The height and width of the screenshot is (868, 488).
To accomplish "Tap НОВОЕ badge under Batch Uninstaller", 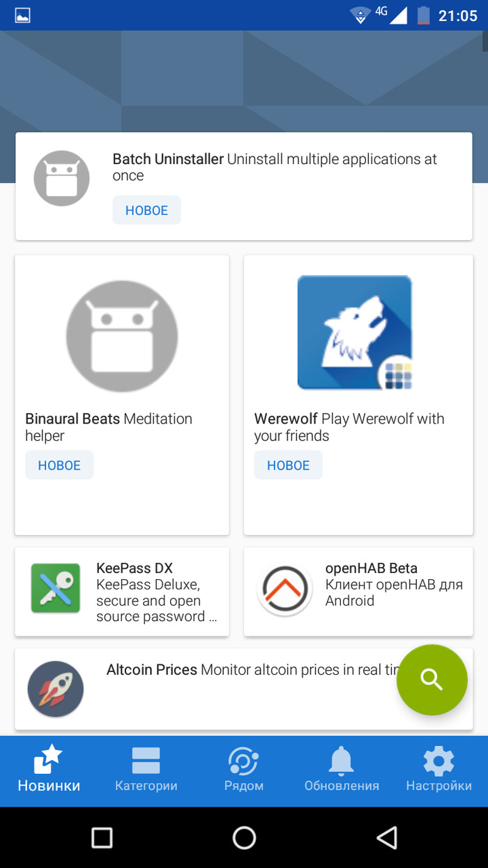I will [x=146, y=210].
